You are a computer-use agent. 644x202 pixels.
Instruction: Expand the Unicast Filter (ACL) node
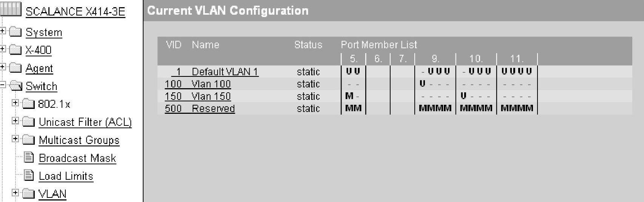pyautogui.click(x=15, y=121)
